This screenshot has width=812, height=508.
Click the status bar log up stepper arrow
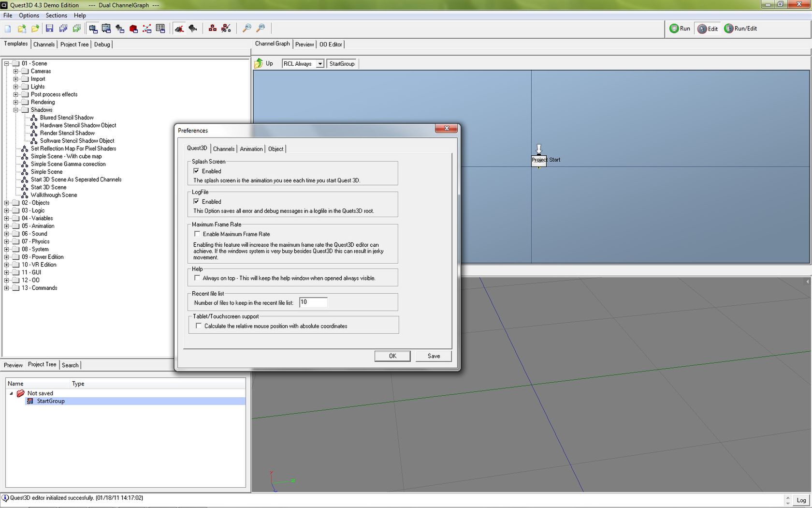point(788,497)
